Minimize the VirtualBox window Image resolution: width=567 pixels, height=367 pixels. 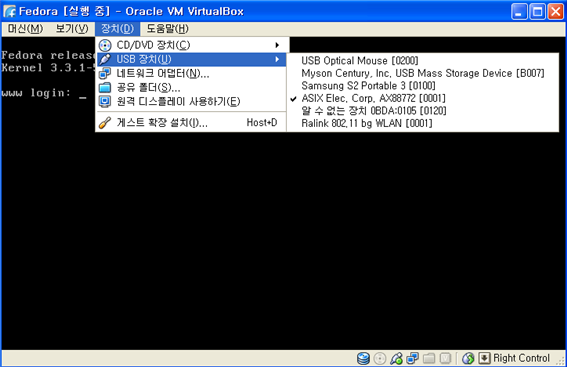[x=519, y=12]
